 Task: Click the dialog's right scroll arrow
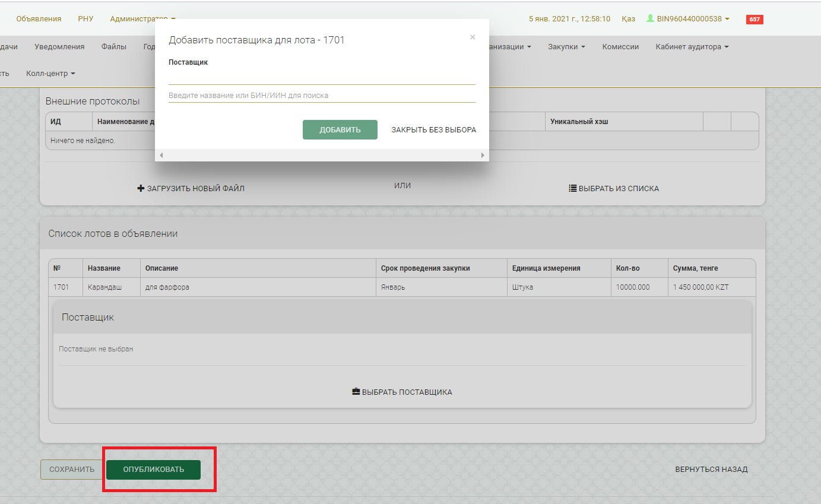pos(483,155)
